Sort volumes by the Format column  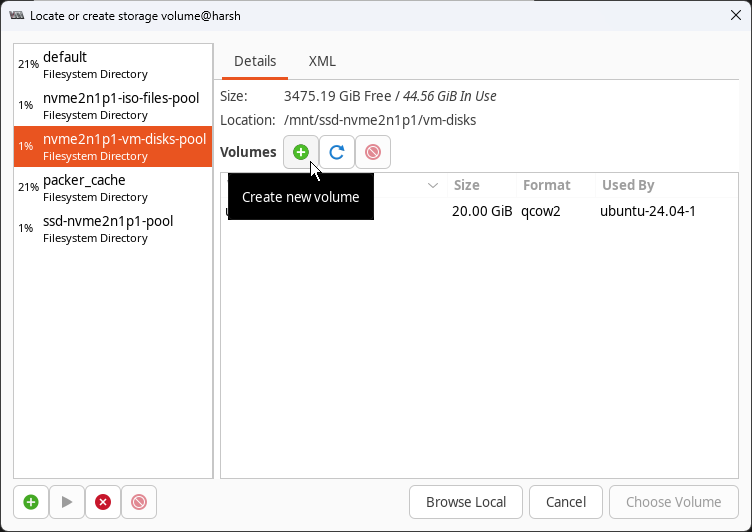coord(556,185)
